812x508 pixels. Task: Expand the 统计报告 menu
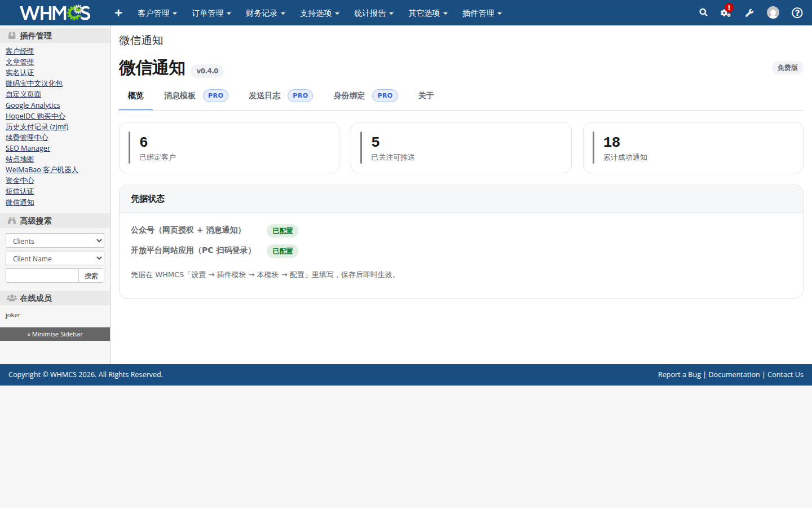point(374,13)
